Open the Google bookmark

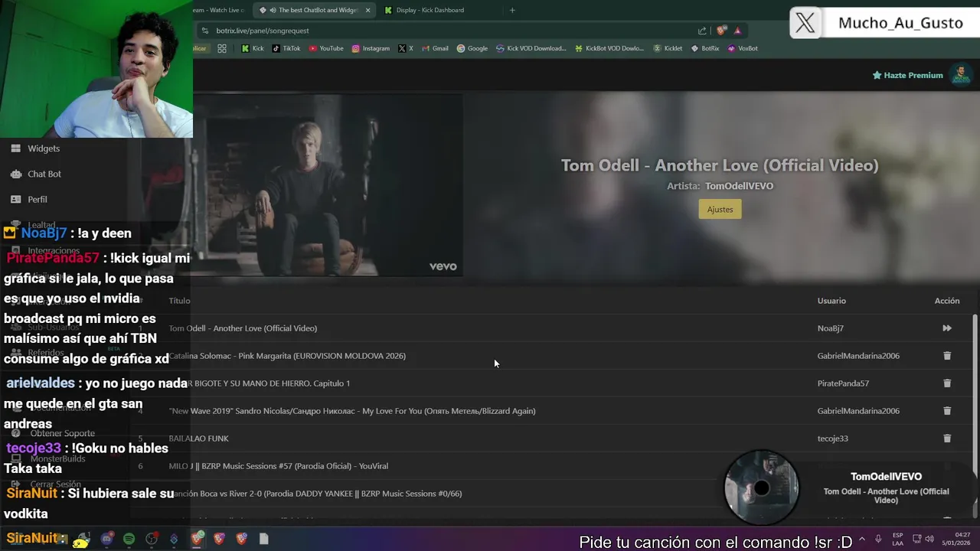click(472, 48)
